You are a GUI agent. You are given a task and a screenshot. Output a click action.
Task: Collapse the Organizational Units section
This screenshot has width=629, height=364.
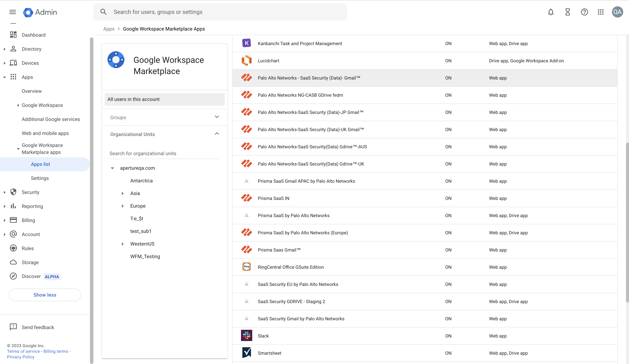tap(217, 134)
